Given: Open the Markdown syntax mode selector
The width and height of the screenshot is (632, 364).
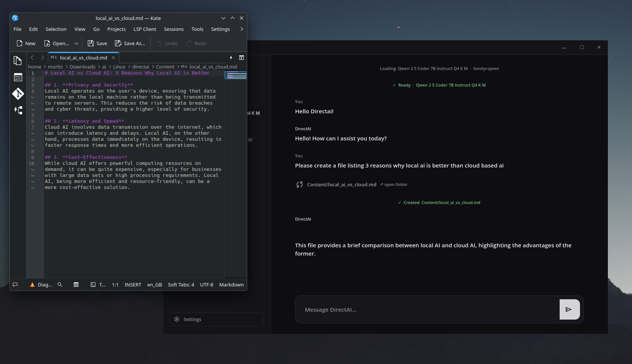Looking at the screenshot, I should pyautogui.click(x=231, y=285).
